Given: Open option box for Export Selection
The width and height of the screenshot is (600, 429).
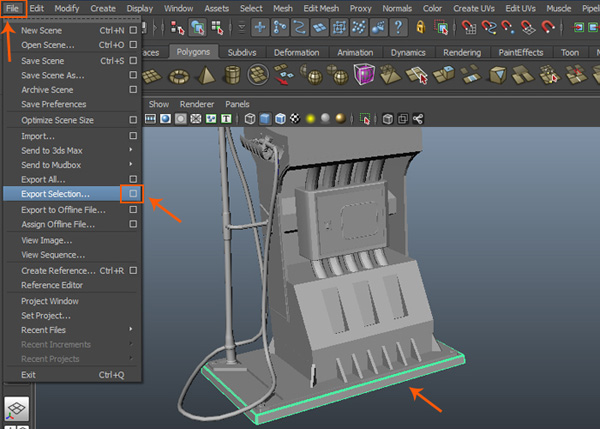Looking at the screenshot, I should pos(133,194).
